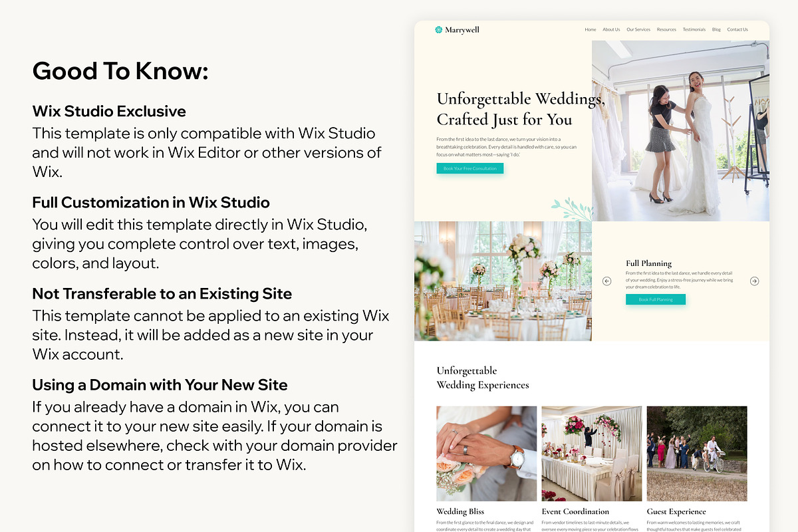Click the Wedding Bliss card title
The image size is (798, 532).
[x=460, y=511]
